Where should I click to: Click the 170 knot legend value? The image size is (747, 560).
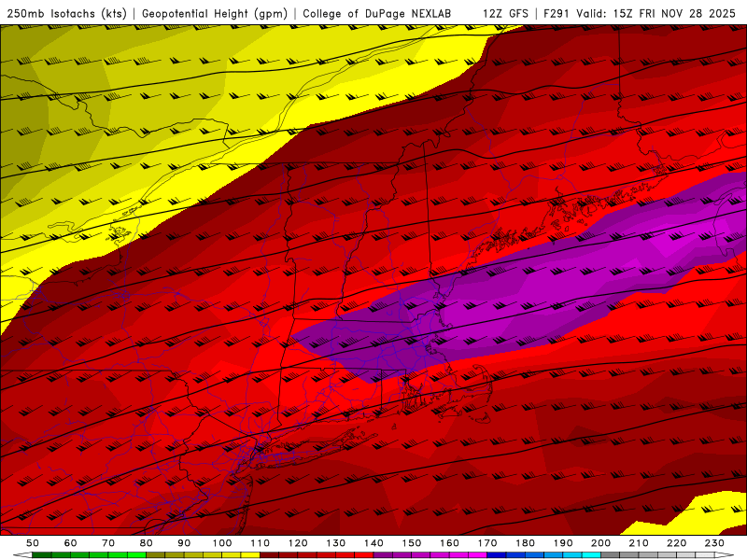tap(486, 543)
